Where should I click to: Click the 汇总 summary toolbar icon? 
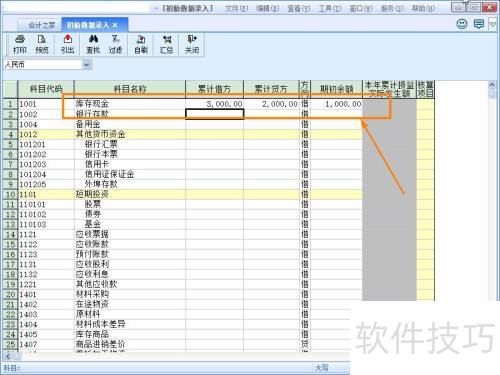point(166,44)
